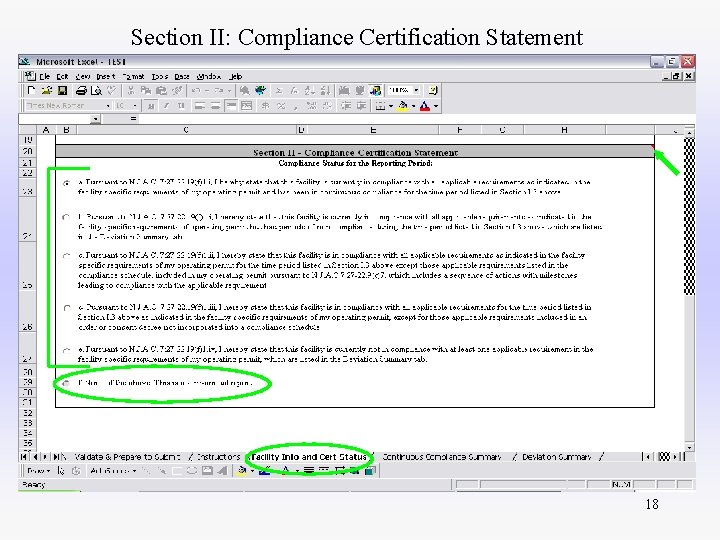Apply currency style icon
This screenshot has height=540, width=720.
click(265, 106)
